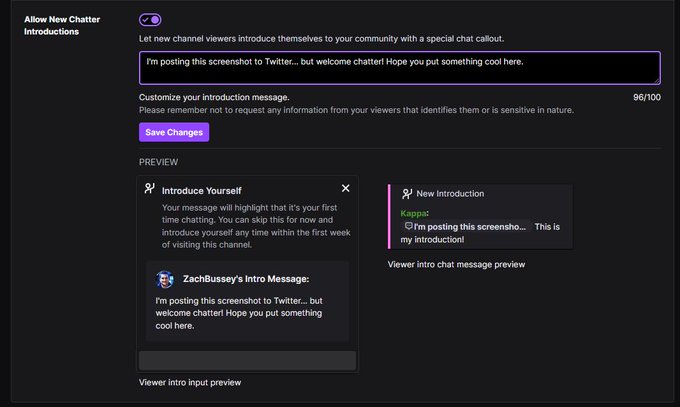The width and height of the screenshot is (680, 407).
Task: Click the reply bubble icon in Kappa's message
Action: [x=409, y=226]
